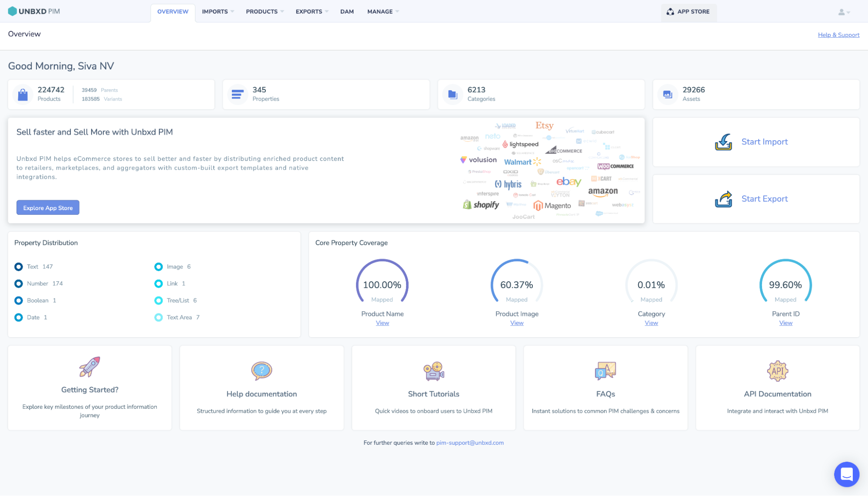Switch to the DAM tab
This screenshot has height=496, width=868.
(x=347, y=11)
